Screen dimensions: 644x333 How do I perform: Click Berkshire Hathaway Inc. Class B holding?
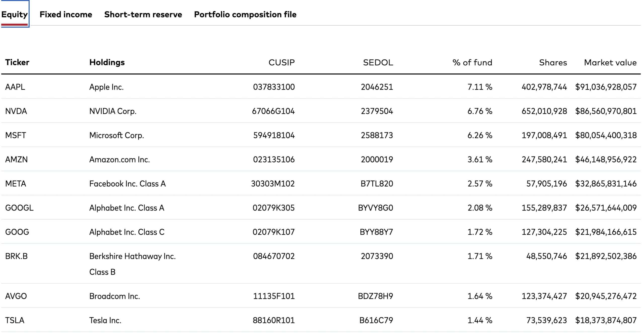(132, 264)
